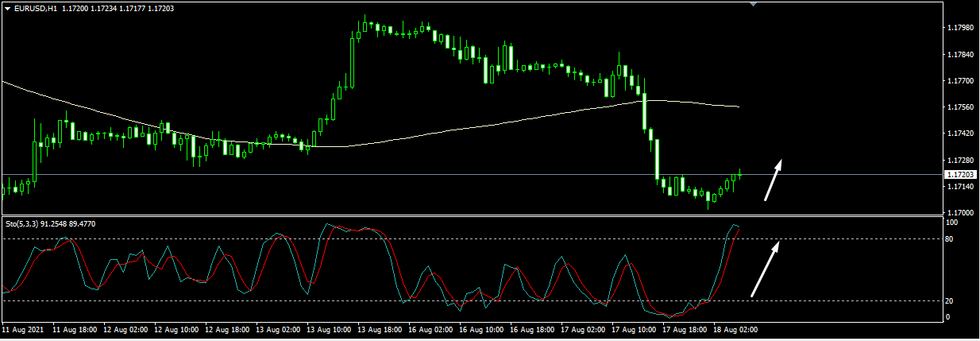Image resolution: width=980 pixels, height=341 pixels.
Task: Click the 11 Aug 2021 date label
Action: (23, 328)
